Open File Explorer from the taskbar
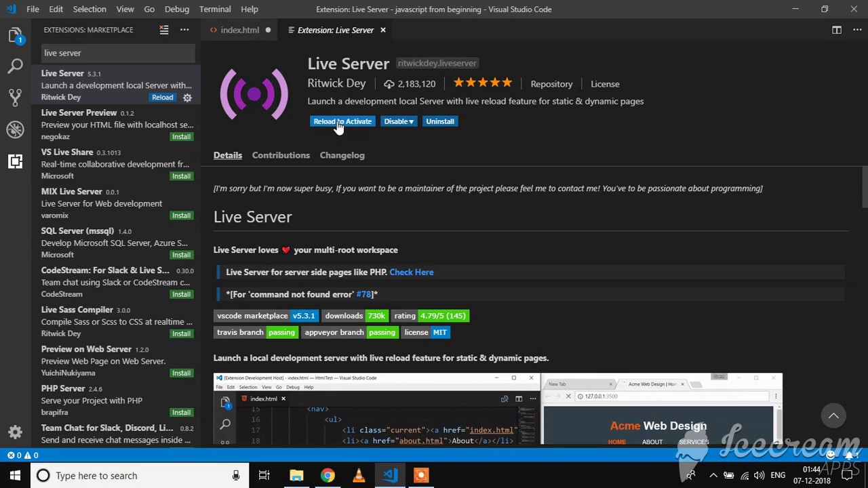 coord(296,476)
